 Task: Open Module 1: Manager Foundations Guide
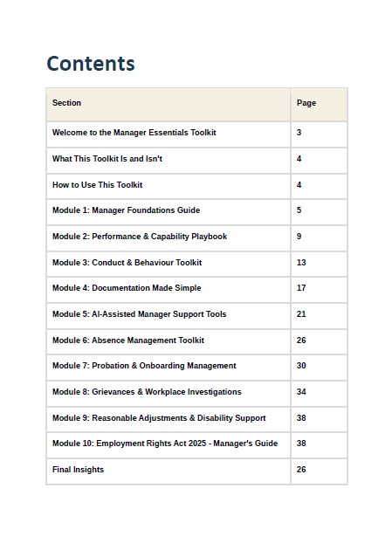coord(127,210)
